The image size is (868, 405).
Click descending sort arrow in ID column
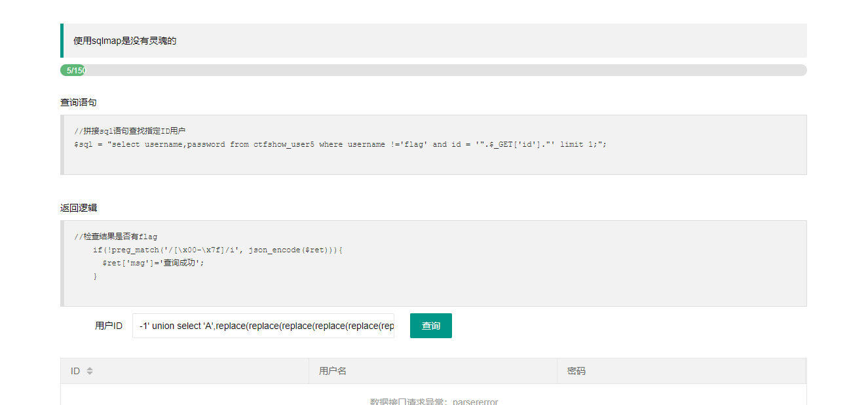90,374
